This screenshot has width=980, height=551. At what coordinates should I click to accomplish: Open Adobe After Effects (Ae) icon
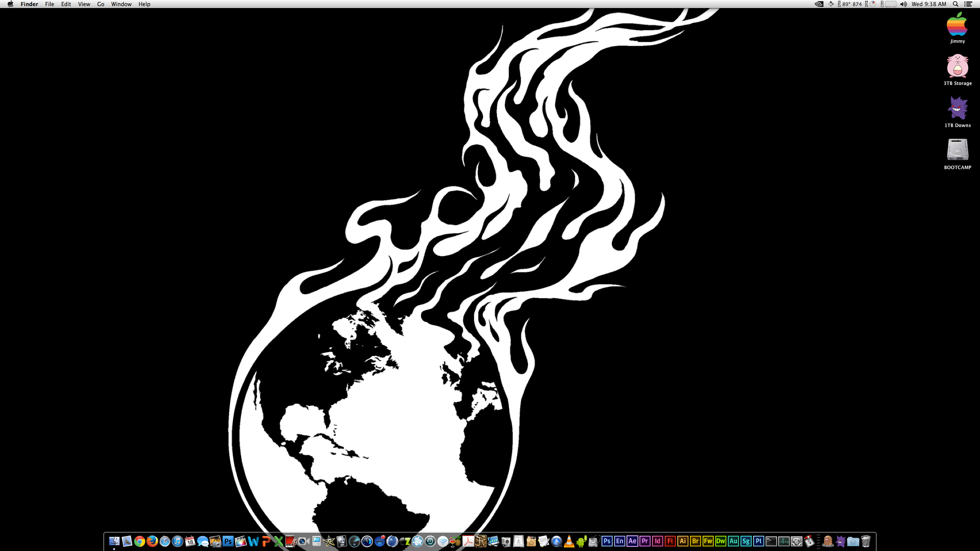click(632, 541)
